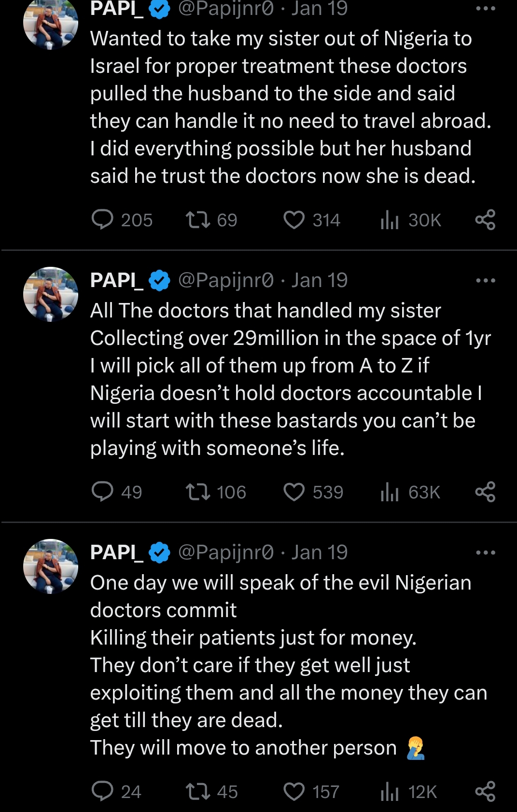Like the tweet with 314 likes

point(294,220)
